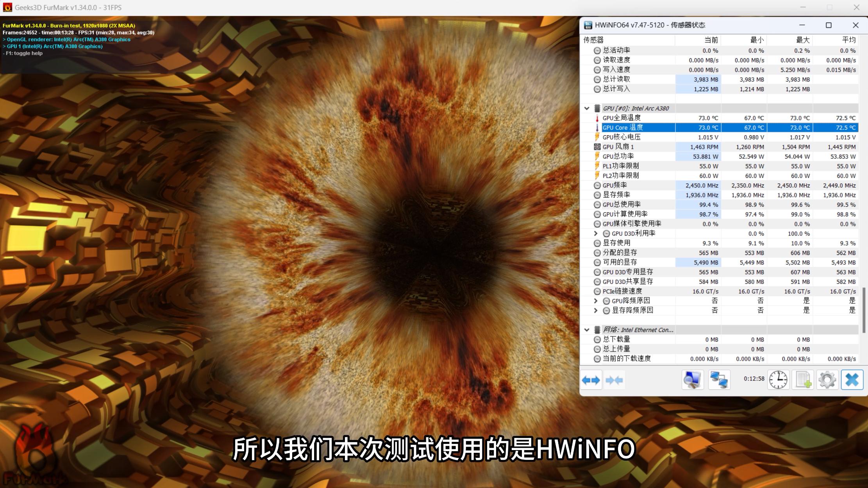Expand the 显存降频原因 row
The height and width of the screenshot is (488, 868).
596,310
